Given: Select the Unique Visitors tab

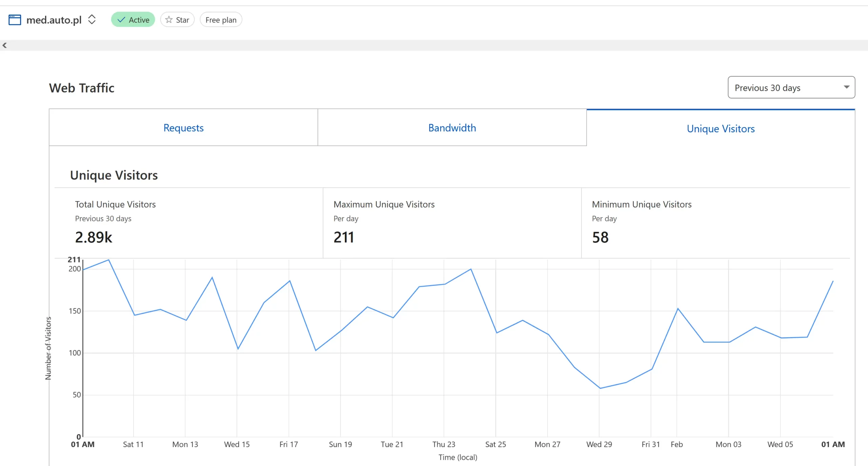Looking at the screenshot, I should coord(721,128).
